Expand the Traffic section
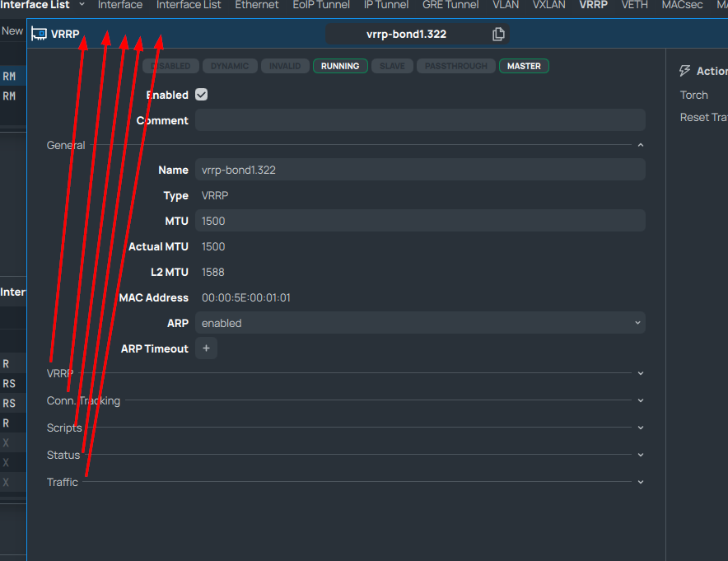728x561 pixels. [x=641, y=482]
